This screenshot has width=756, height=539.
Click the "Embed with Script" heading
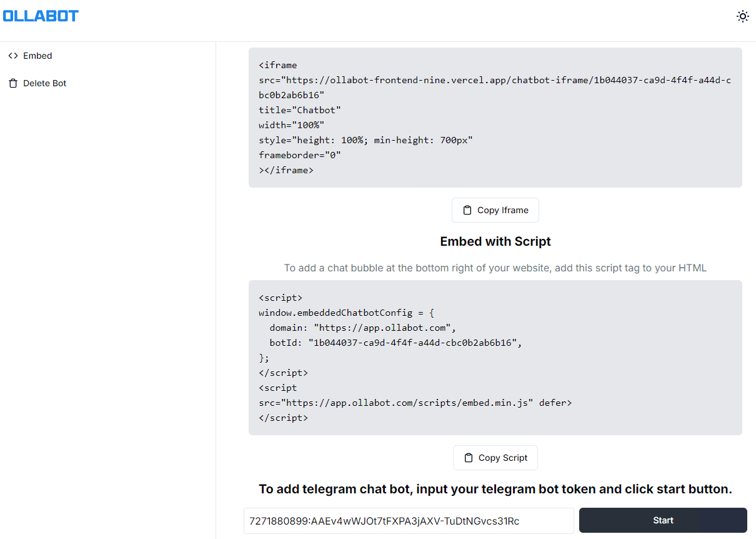[x=495, y=241]
